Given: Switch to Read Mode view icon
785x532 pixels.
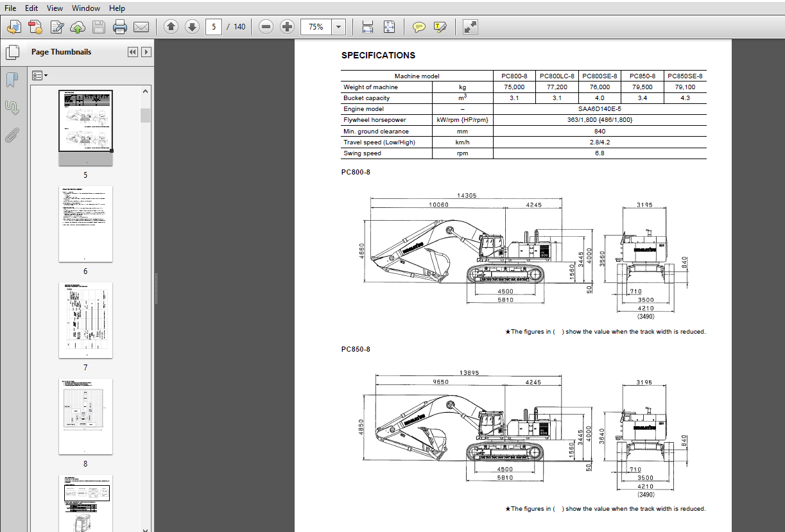Looking at the screenshot, I should click(470, 27).
